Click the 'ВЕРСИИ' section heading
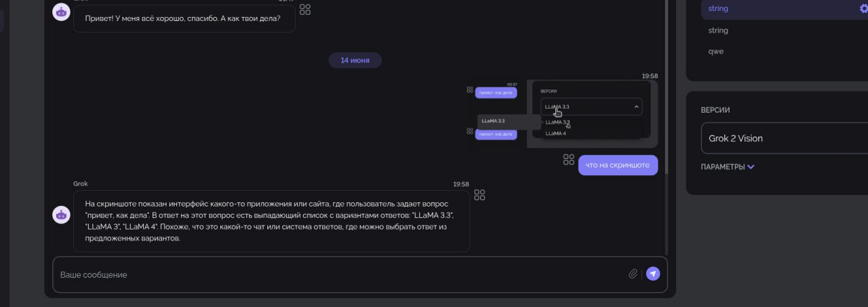868x307 pixels. (x=715, y=110)
